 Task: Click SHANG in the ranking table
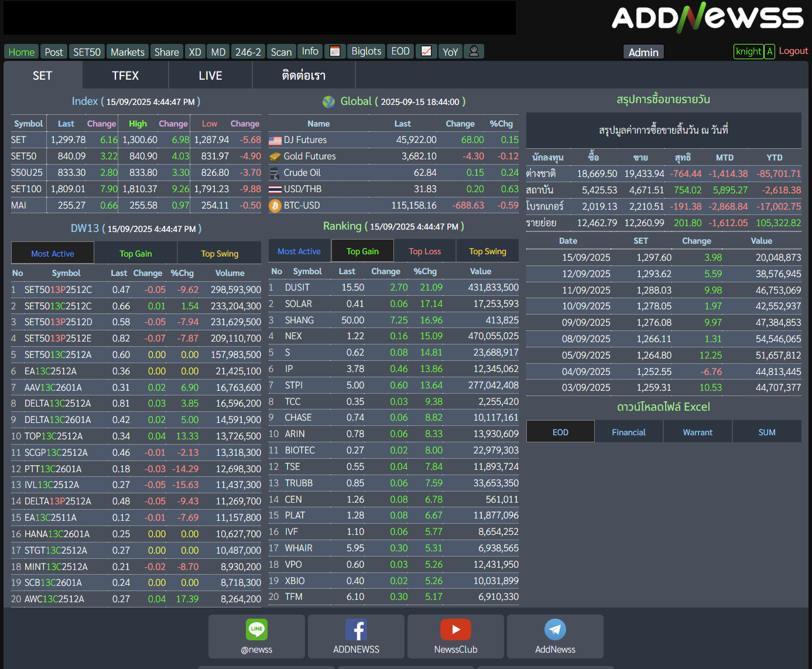299,320
